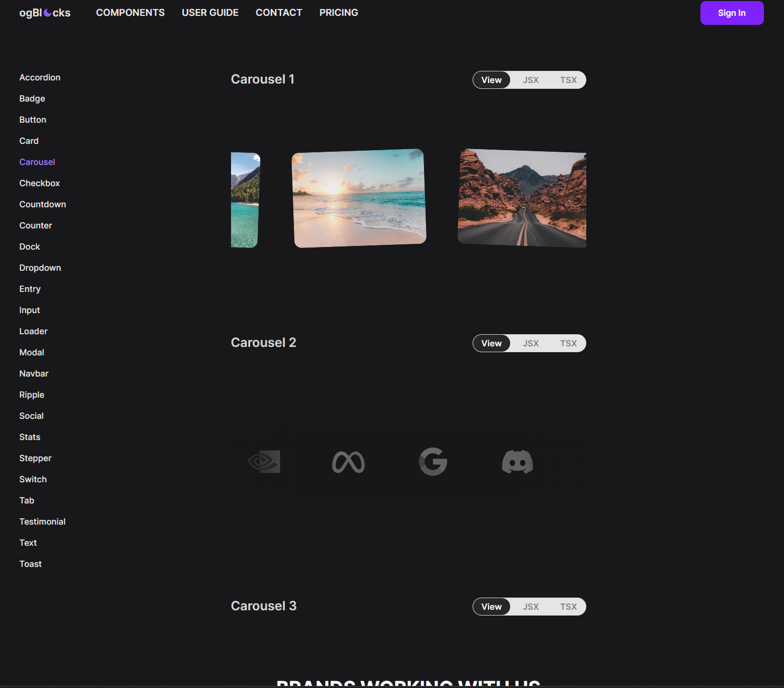Open Modal in the sidebar

(32, 352)
